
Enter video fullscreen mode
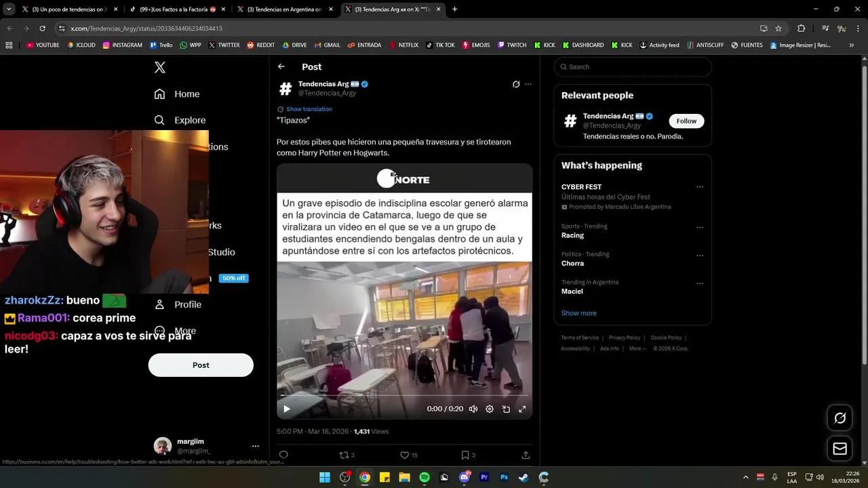point(522,409)
